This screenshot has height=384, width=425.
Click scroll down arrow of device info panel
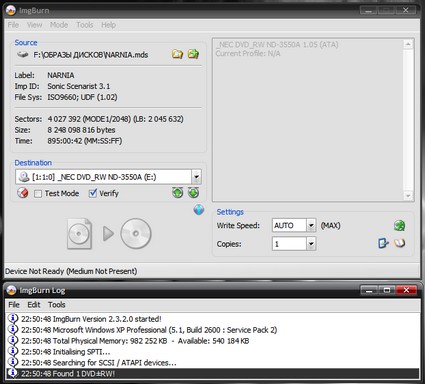408,196
